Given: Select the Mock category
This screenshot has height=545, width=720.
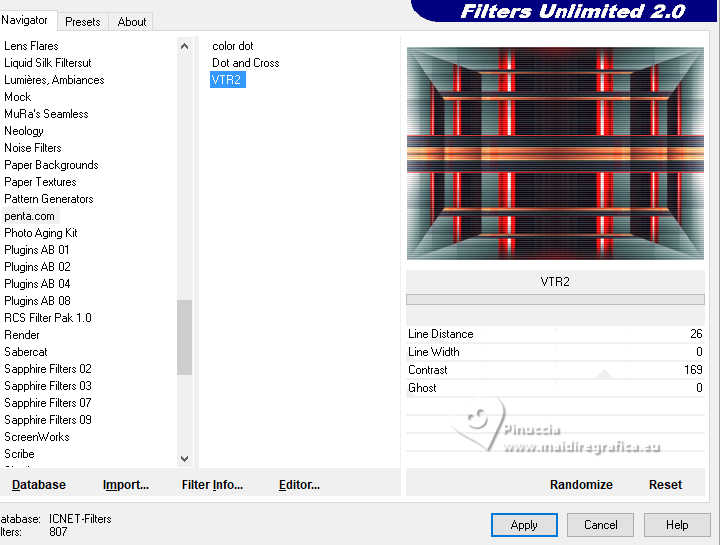Looking at the screenshot, I should tap(17, 97).
